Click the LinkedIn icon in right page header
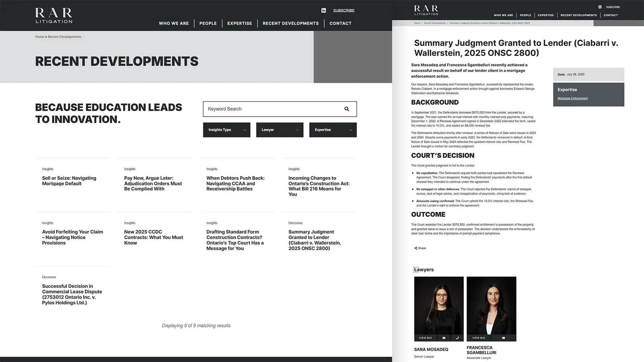 (600, 7)
